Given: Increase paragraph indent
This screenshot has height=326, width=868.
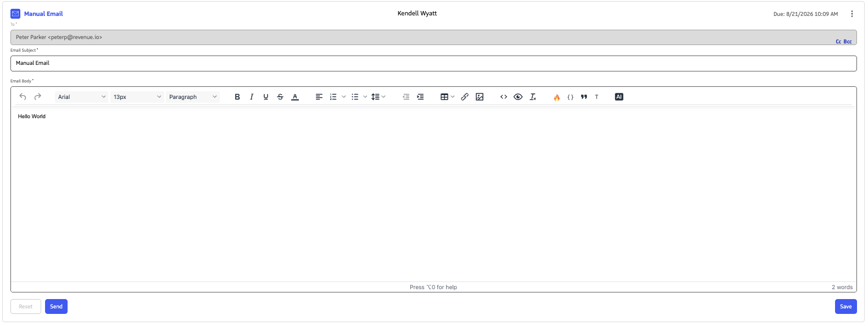Looking at the screenshot, I should pyautogui.click(x=420, y=97).
